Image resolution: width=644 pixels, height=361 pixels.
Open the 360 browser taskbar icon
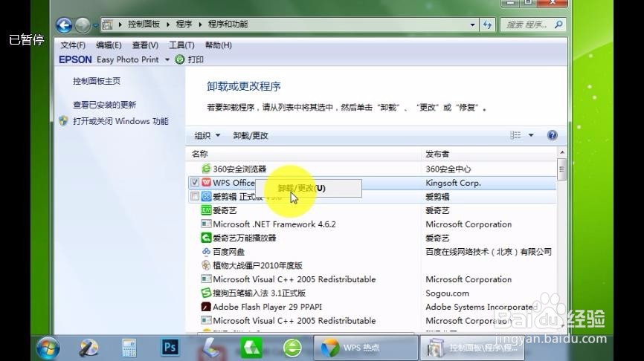coord(292,348)
